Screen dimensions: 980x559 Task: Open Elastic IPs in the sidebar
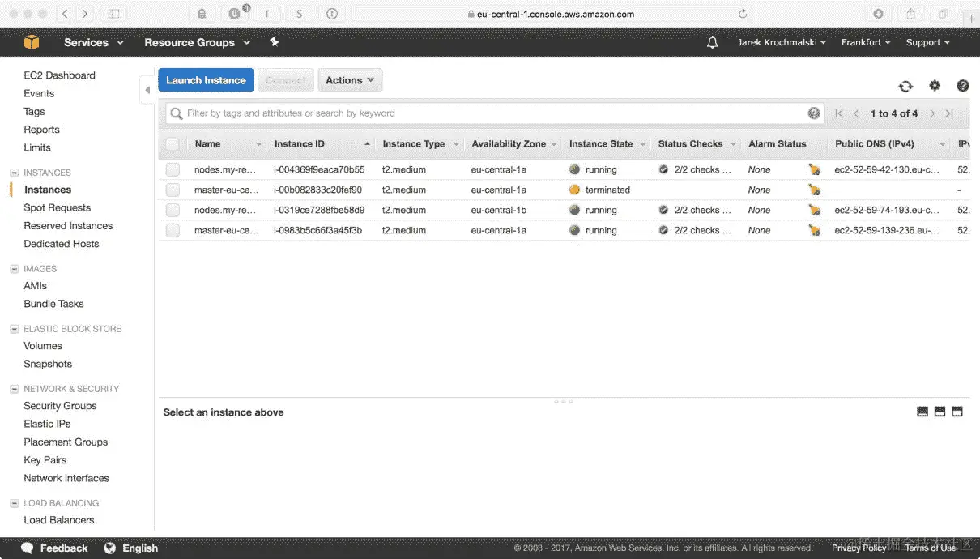[47, 424]
